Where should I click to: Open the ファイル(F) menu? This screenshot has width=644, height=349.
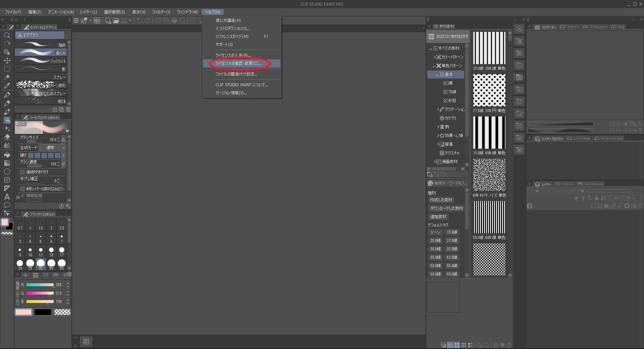click(x=13, y=12)
